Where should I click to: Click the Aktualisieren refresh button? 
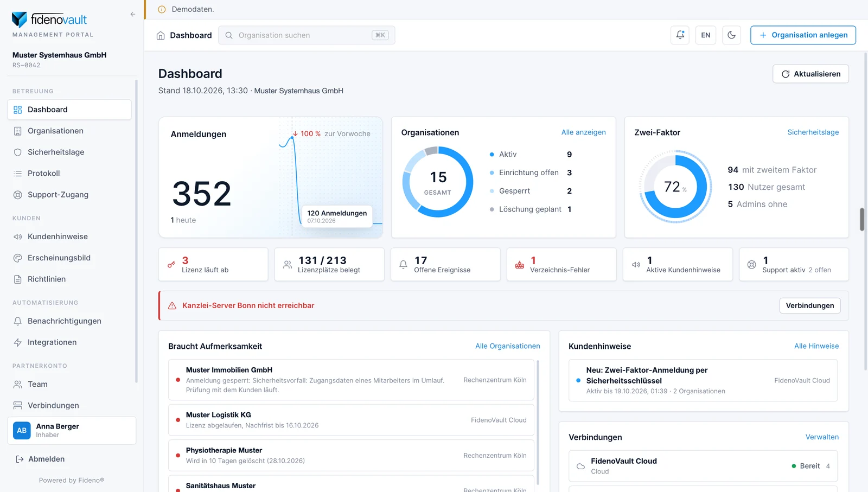coord(810,74)
